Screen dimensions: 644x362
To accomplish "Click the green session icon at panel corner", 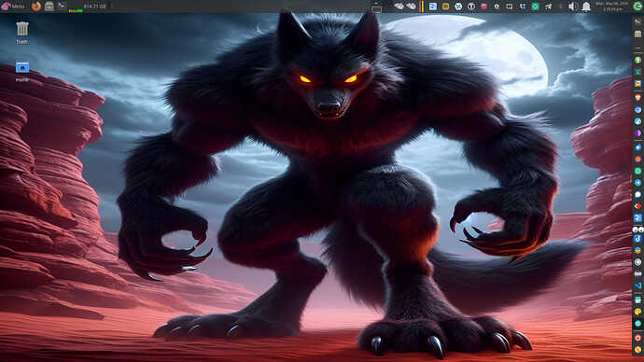I will (637, 7).
